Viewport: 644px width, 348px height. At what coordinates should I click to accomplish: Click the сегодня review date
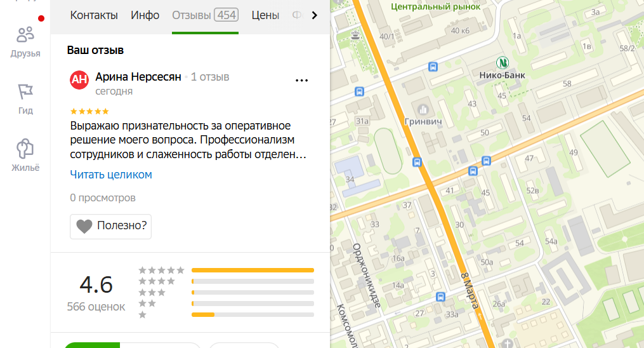[x=114, y=91]
